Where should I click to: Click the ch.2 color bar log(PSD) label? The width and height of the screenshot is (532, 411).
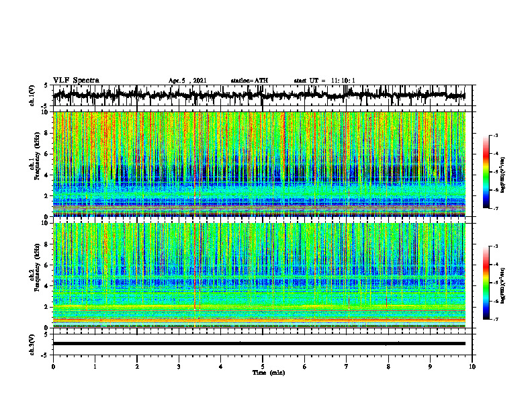click(503, 286)
